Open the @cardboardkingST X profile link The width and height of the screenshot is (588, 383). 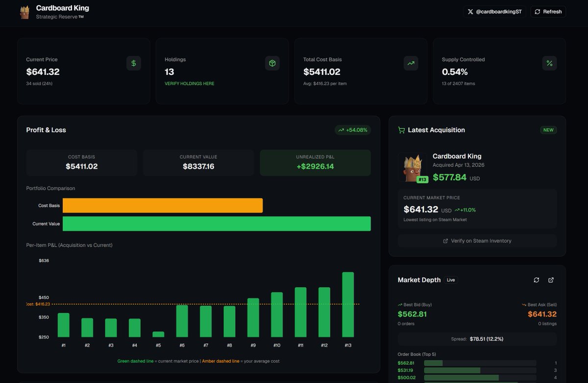[x=494, y=12]
